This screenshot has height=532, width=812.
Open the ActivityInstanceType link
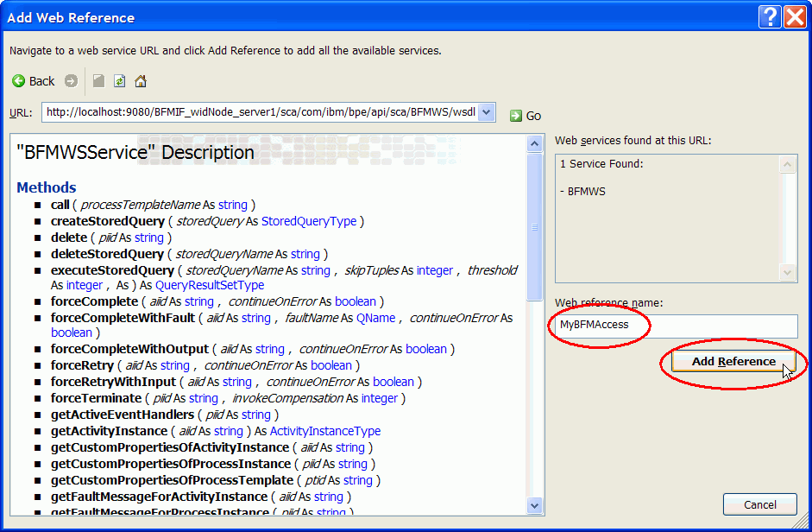pos(324,431)
